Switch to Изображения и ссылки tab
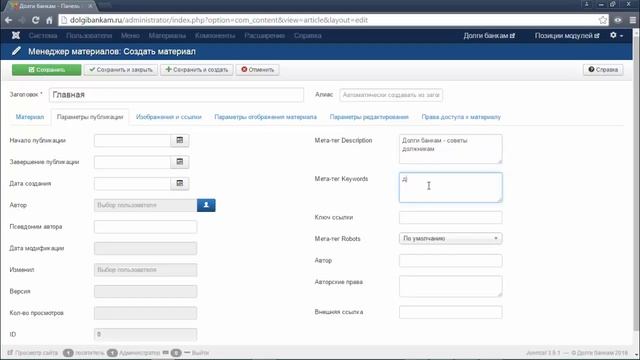640x360 pixels. click(x=169, y=117)
